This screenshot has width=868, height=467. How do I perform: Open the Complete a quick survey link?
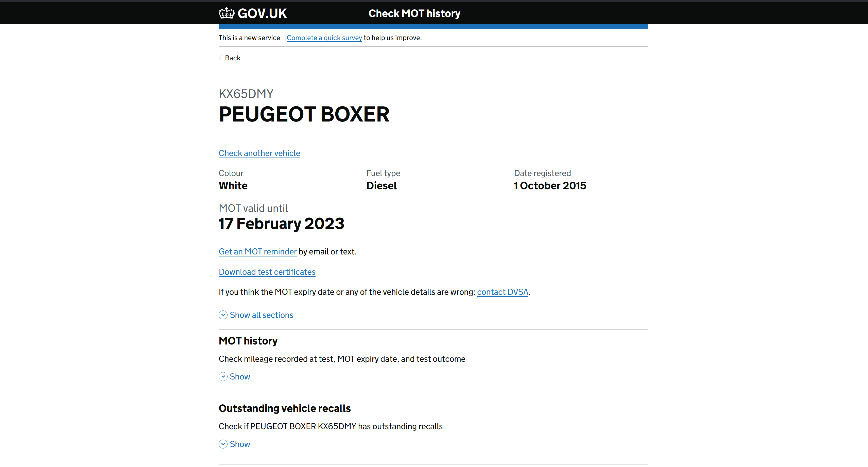pyautogui.click(x=324, y=38)
